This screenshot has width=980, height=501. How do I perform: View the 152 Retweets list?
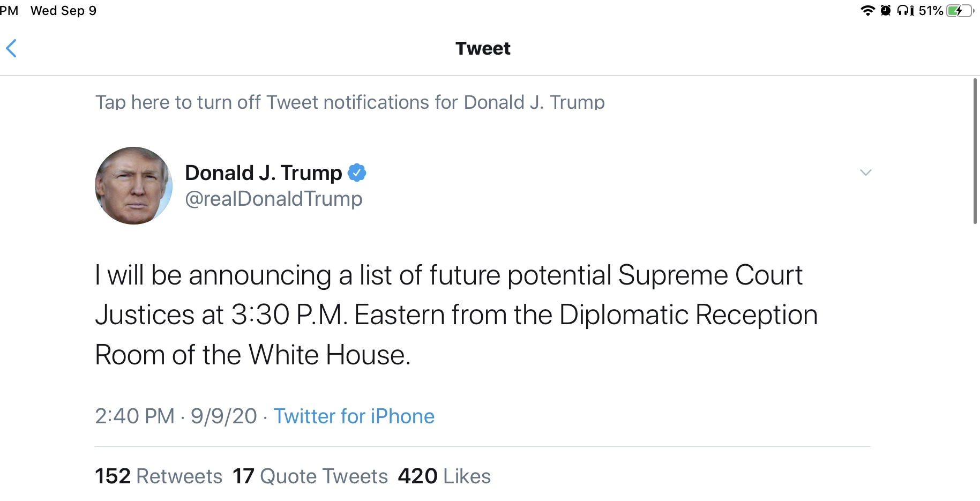pyautogui.click(x=159, y=476)
